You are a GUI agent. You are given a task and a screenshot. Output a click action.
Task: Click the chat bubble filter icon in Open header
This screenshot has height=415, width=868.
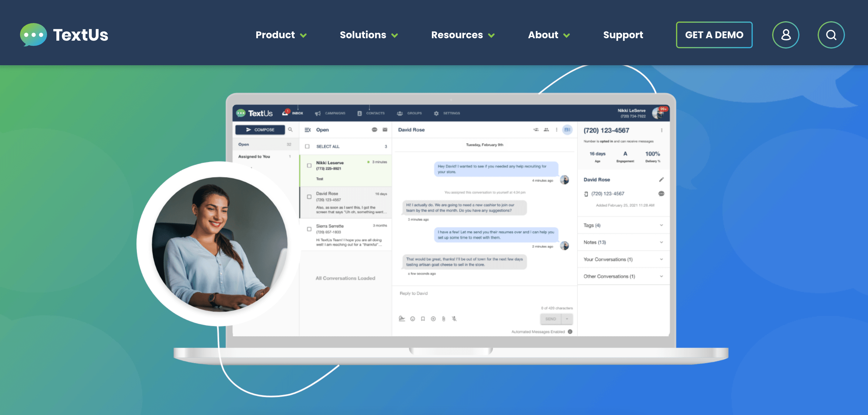click(x=374, y=130)
